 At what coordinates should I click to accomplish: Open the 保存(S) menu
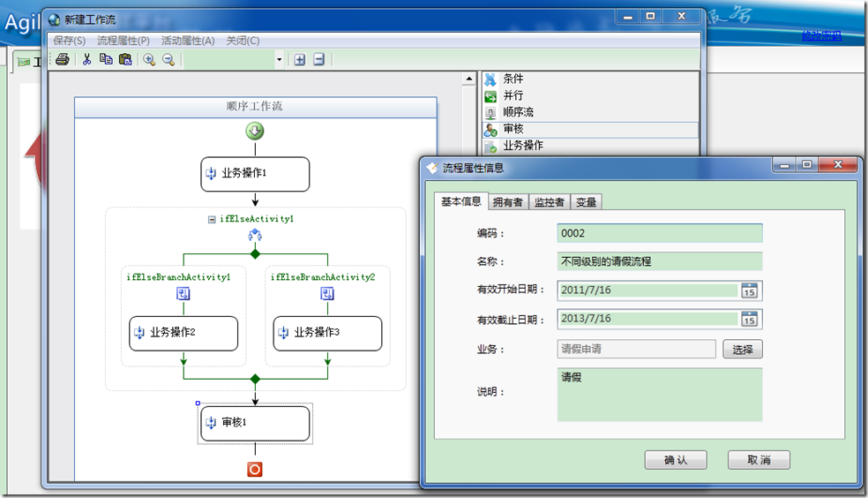tap(69, 41)
